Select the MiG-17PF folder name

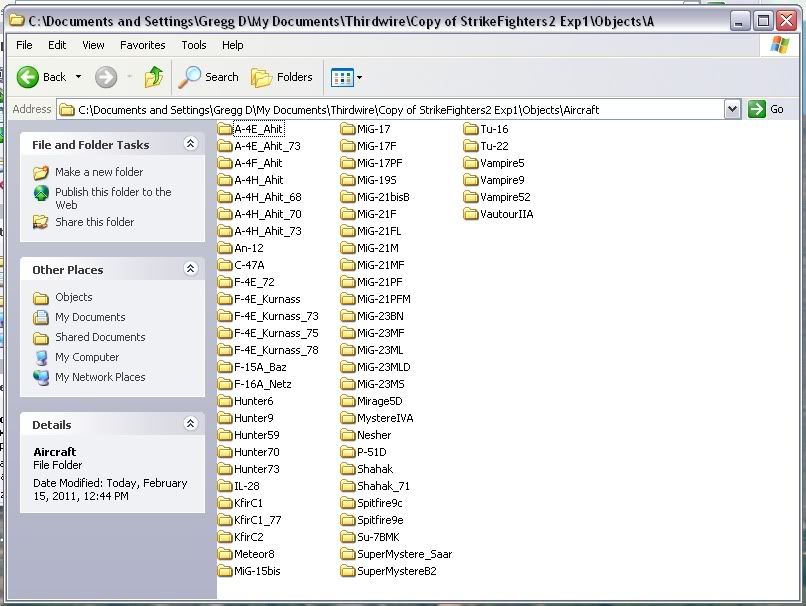click(379, 163)
